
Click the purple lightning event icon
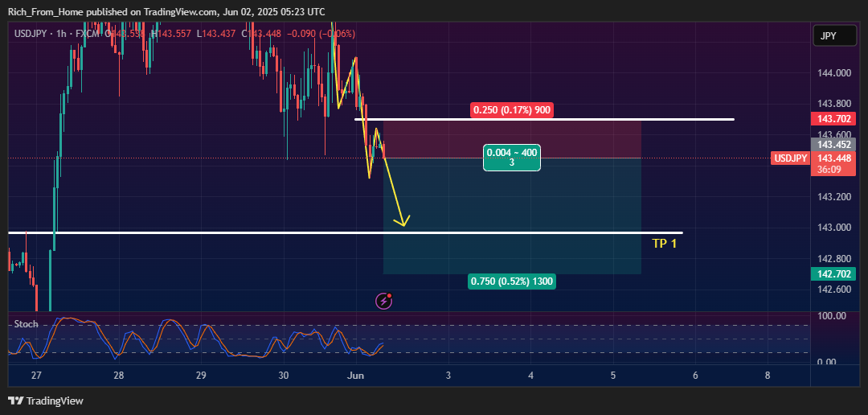[384, 301]
